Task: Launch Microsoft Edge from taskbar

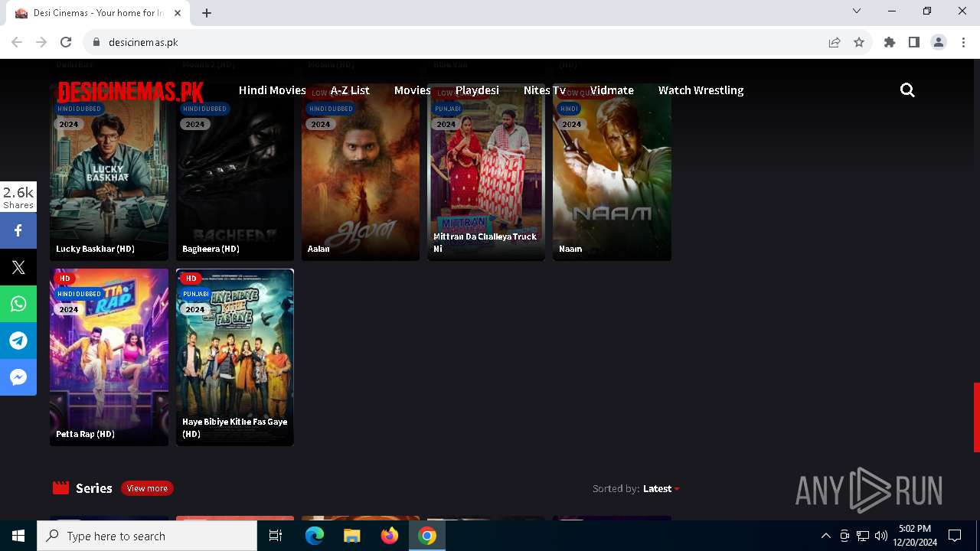Action: coord(315,536)
